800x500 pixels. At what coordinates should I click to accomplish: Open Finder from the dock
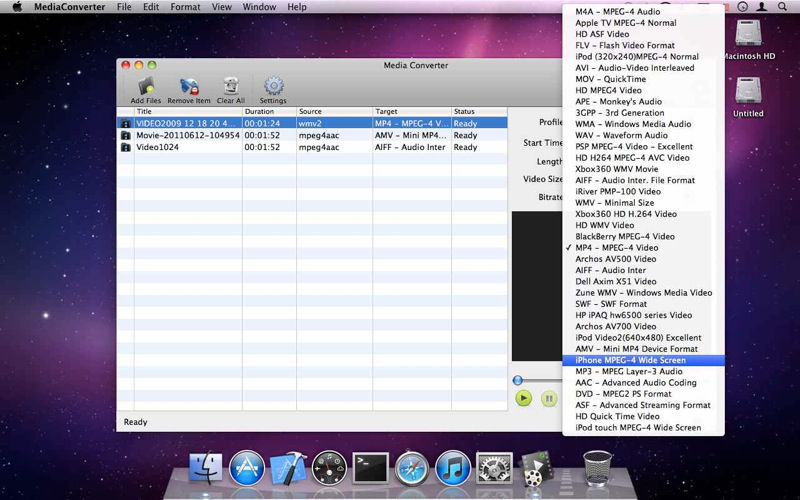pyautogui.click(x=206, y=467)
